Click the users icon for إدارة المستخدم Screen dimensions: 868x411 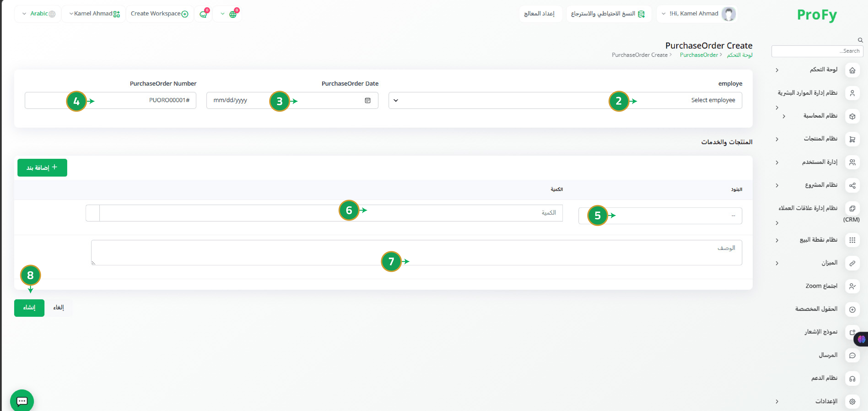pyautogui.click(x=852, y=162)
